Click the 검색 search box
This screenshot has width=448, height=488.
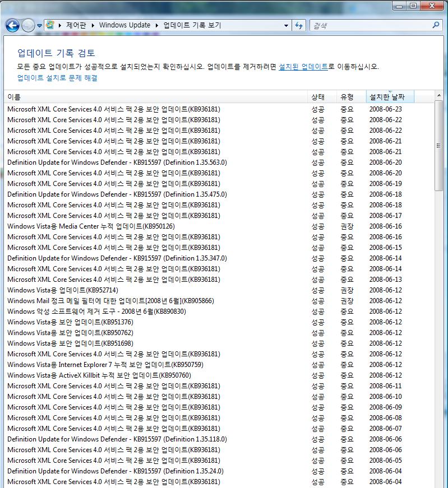click(x=371, y=26)
